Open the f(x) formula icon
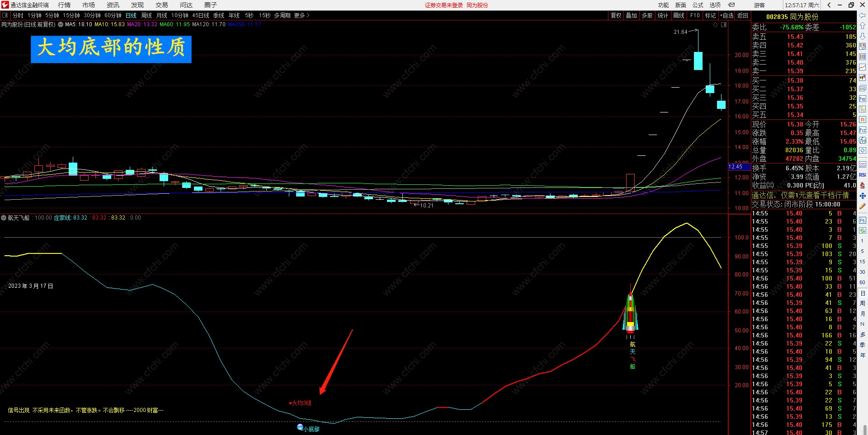Image resolution: width=868 pixels, height=435 pixels. (863, 140)
